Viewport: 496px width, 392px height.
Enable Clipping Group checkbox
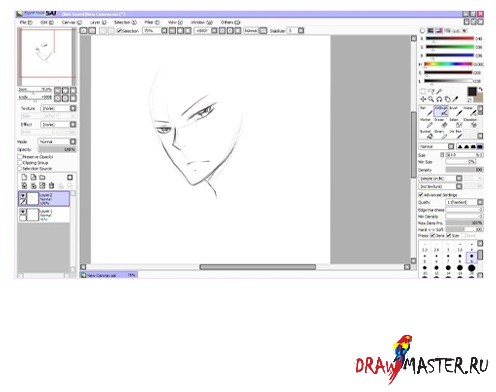(20, 163)
